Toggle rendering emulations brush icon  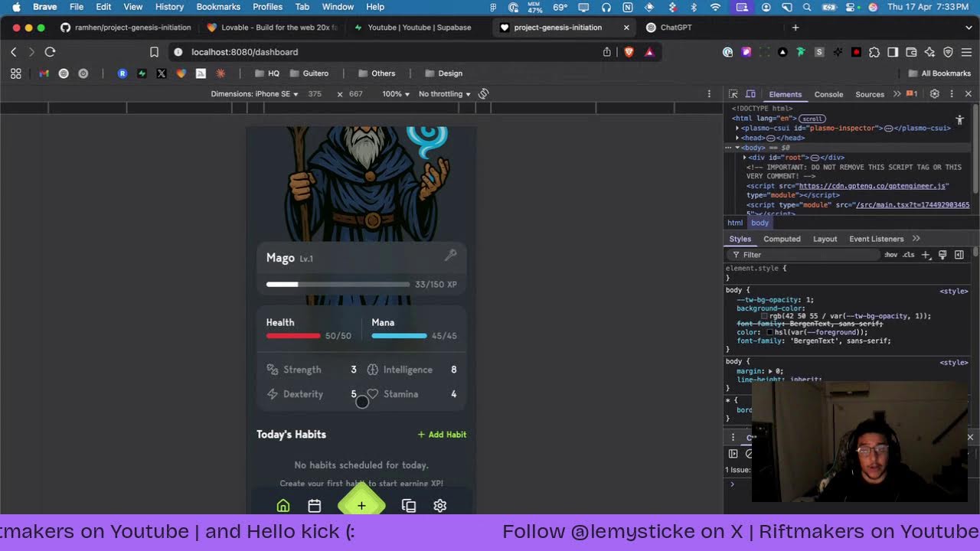pos(942,255)
